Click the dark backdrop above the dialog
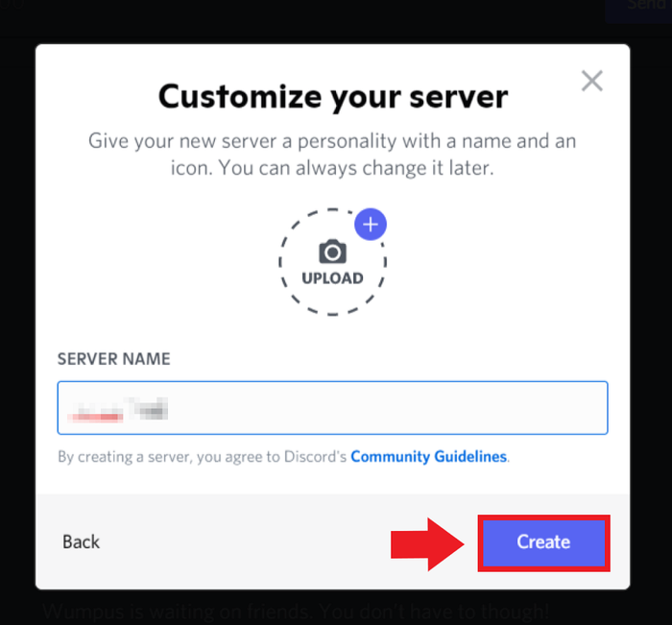Viewport: 672px width, 625px height. [x=300, y=21]
